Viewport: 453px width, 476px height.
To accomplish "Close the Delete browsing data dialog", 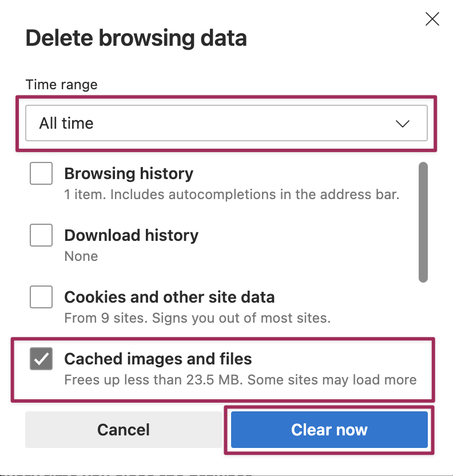I will pyautogui.click(x=432, y=19).
